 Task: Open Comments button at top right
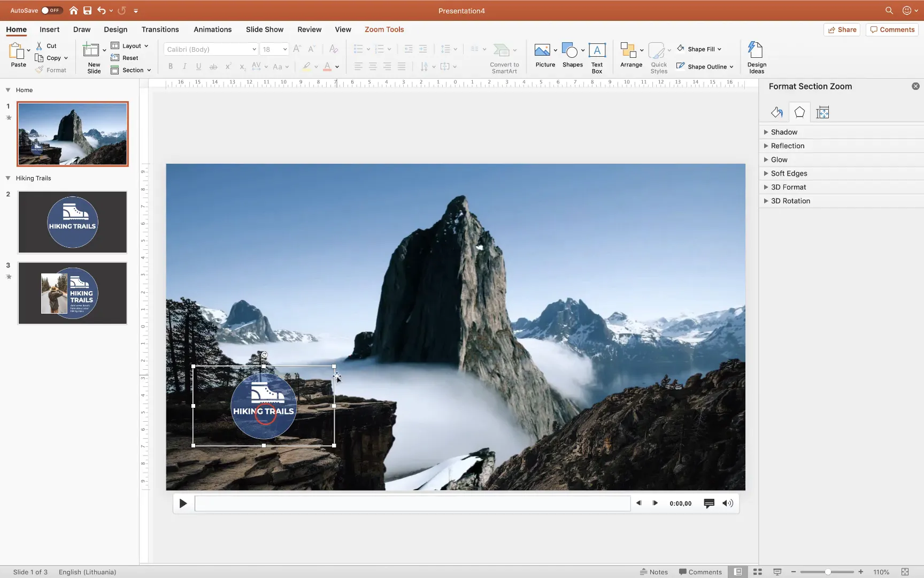(892, 29)
